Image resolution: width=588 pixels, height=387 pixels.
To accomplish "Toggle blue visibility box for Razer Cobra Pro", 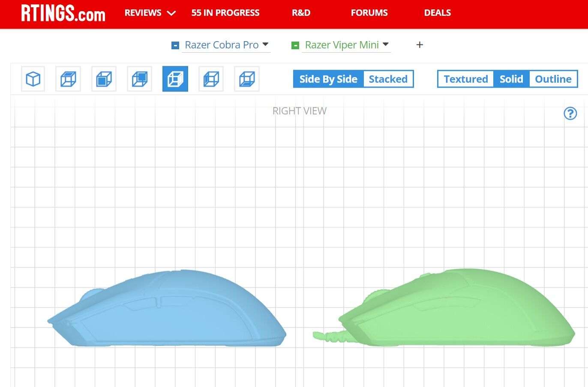I will tap(175, 45).
